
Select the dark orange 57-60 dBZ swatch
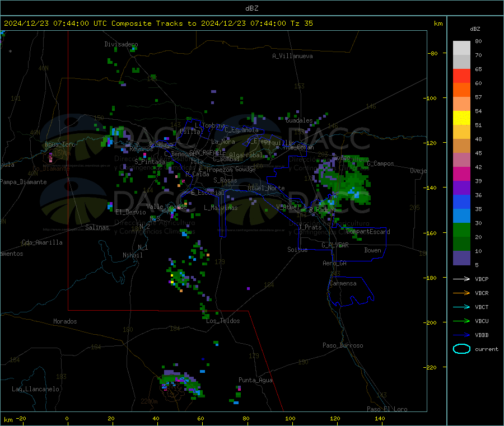point(461,90)
